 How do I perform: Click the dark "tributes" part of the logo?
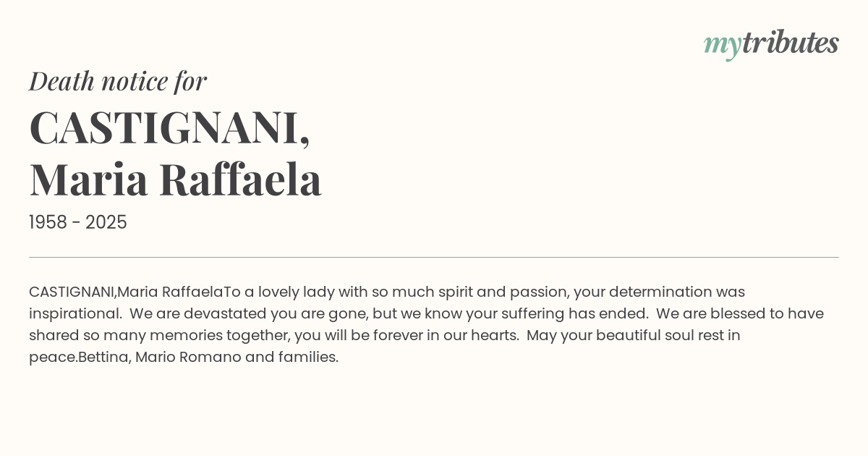[x=790, y=43]
